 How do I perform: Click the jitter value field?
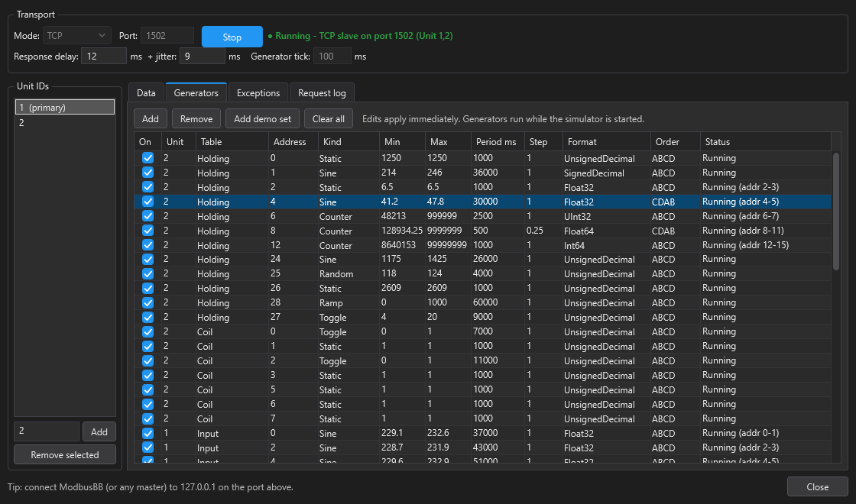[202, 57]
